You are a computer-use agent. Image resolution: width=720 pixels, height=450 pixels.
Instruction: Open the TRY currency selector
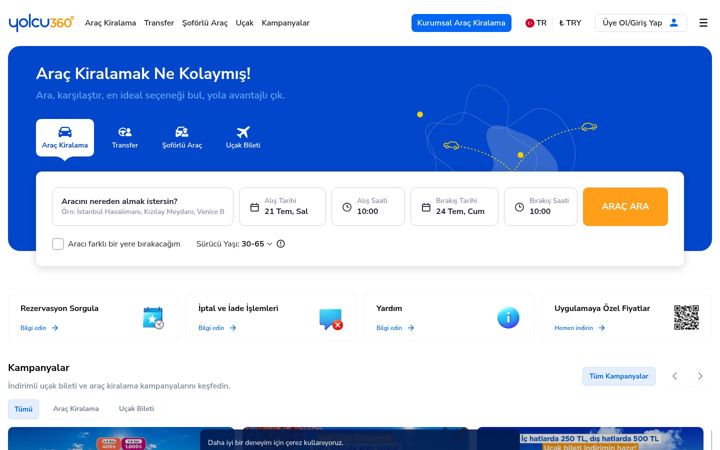tap(570, 23)
